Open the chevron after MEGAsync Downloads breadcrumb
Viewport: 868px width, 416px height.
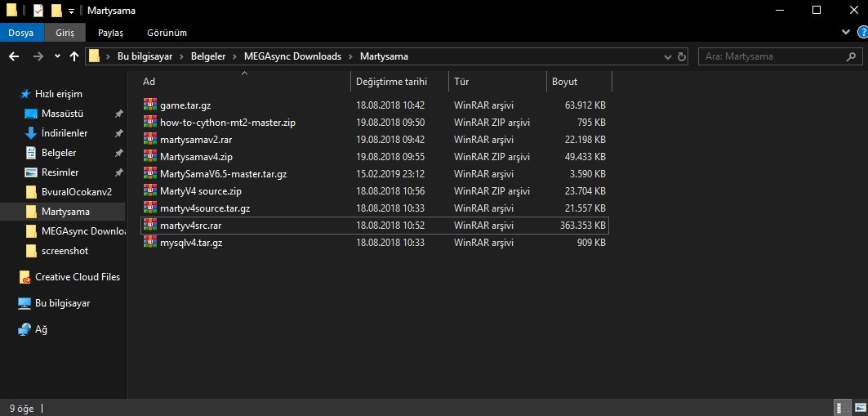click(350, 56)
